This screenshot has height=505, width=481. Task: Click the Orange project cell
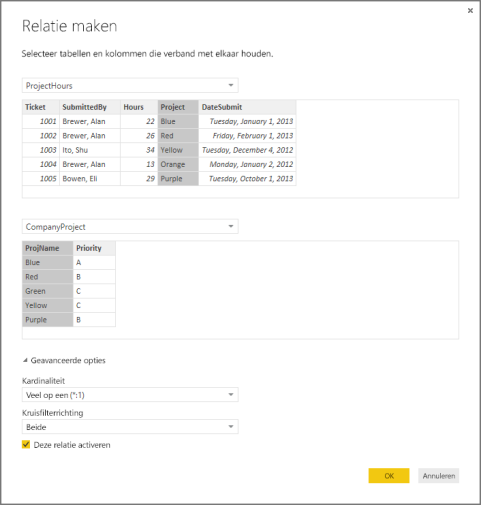(x=178, y=165)
